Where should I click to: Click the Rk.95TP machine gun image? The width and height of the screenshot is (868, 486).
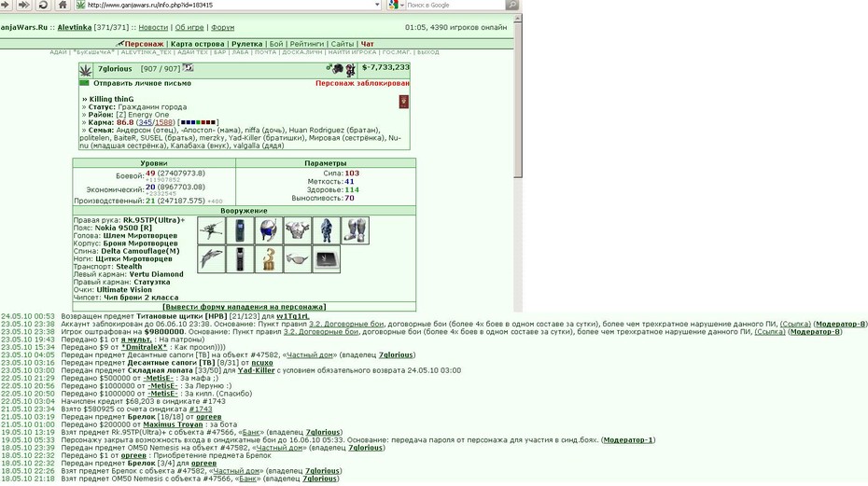click(x=212, y=230)
